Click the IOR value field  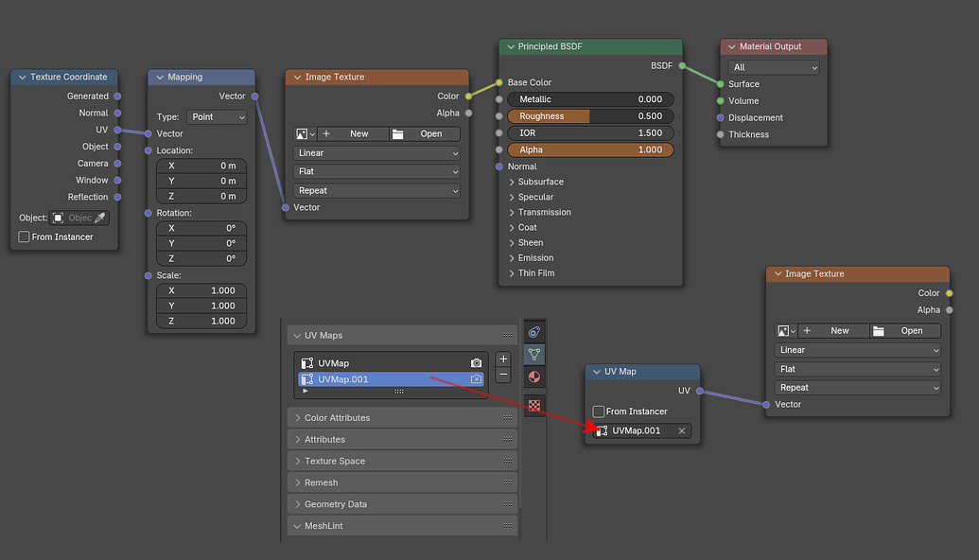pyautogui.click(x=590, y=133)
